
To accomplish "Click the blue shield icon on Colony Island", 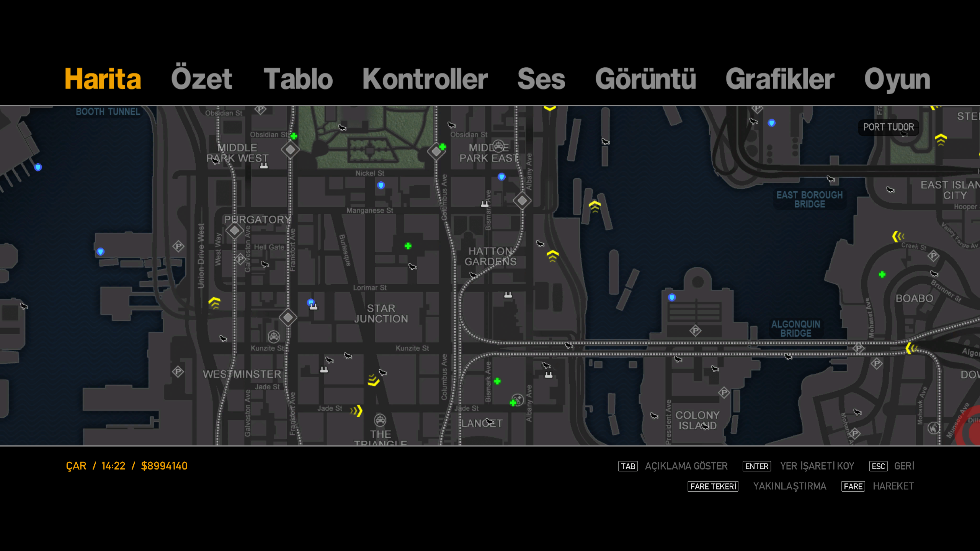I will click(672, 297).
